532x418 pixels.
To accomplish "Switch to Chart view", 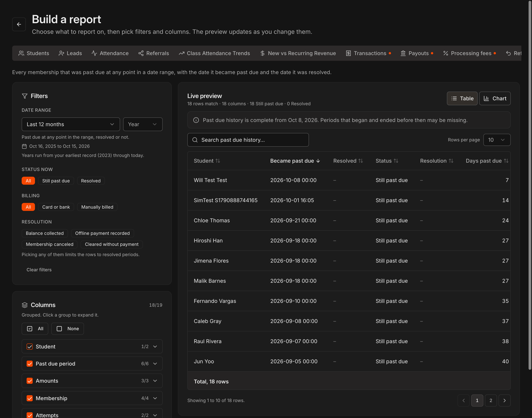I will click(x=495, y=98).
